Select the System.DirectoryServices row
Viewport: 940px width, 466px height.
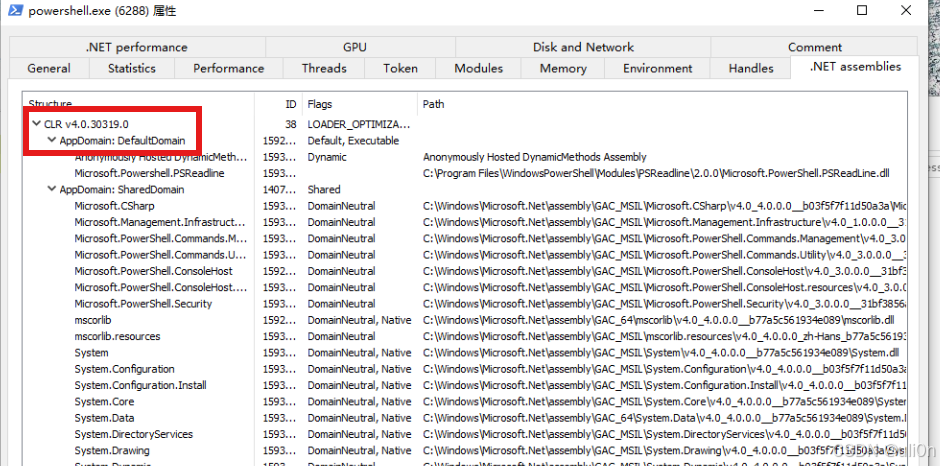click(465, 434)
